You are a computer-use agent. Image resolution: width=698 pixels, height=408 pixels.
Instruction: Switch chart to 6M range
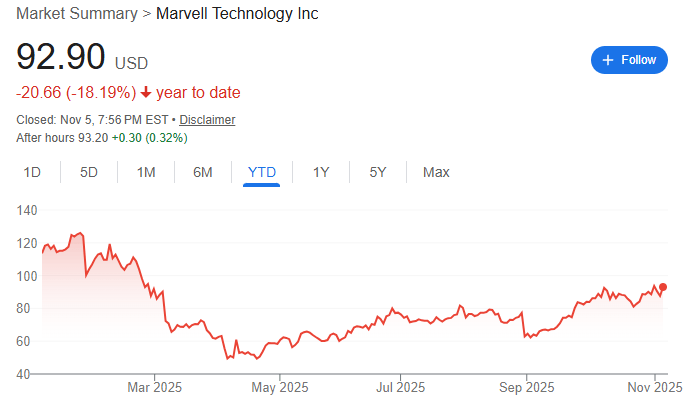[203, 172]
